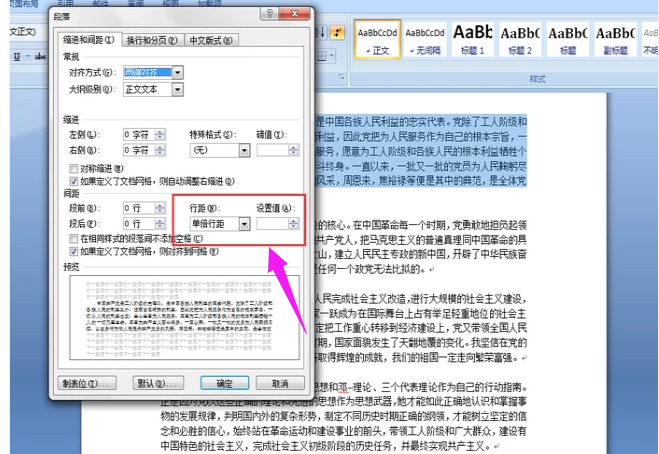This screenshot has width=659, height=454.
Task: Apply the 标题 1 style from gallery
Action: click(x=471, y=40)
